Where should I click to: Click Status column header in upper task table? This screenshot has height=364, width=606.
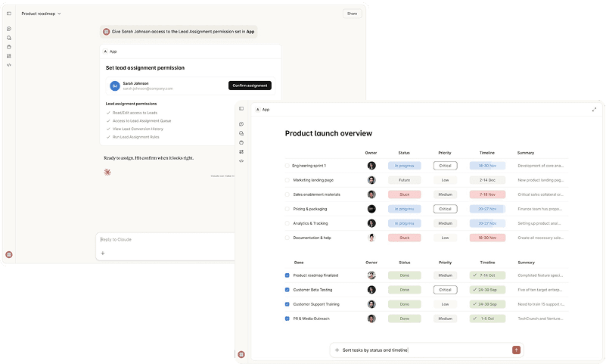pyautogui.click(x=404, y=153)
